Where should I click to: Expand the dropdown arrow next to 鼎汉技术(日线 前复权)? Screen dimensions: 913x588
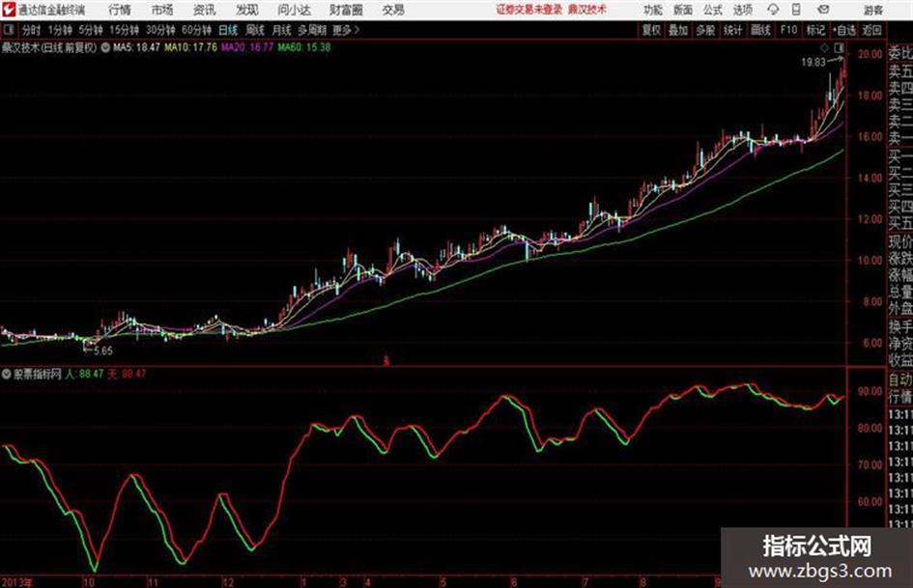(105, 47)
